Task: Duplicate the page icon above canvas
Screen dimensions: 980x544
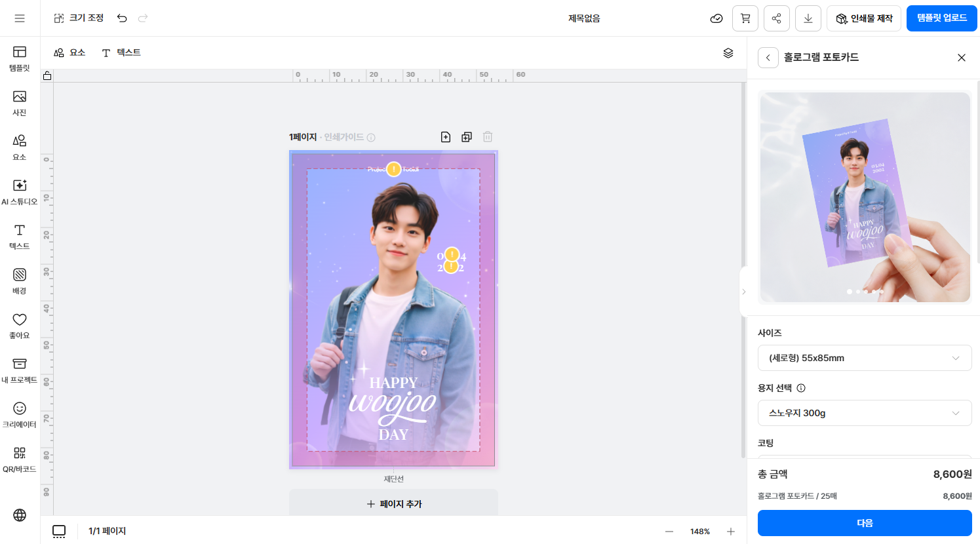Action: [x=467, y=137]
